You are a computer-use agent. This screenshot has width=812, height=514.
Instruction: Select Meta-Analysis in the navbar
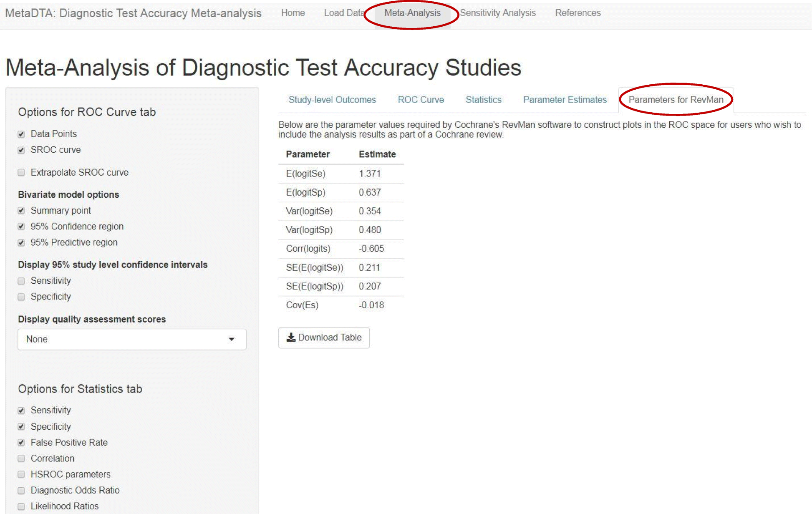point(412,13)
